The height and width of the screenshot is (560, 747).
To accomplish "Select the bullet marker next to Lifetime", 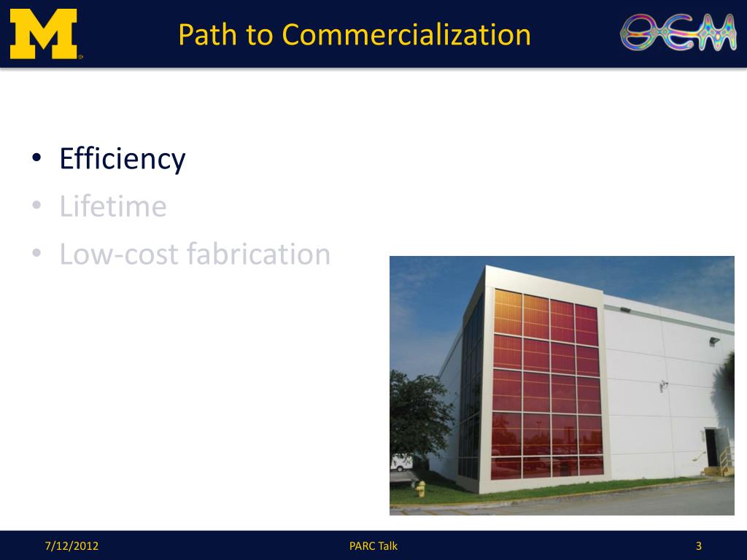I will (x=34, y=205).
